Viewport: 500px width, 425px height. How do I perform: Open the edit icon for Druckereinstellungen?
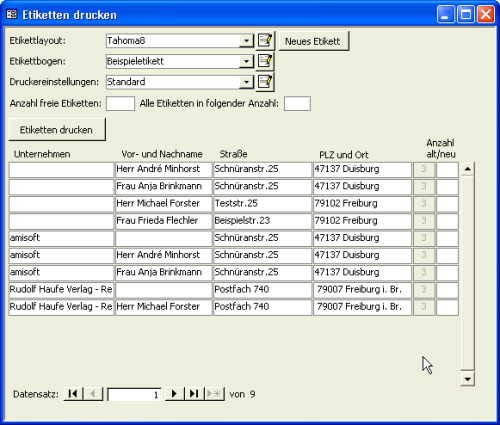[x=265, y=82]
